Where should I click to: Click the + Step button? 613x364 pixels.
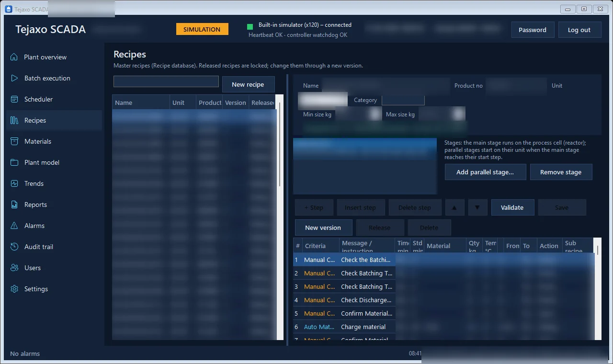tap(314, 207)
